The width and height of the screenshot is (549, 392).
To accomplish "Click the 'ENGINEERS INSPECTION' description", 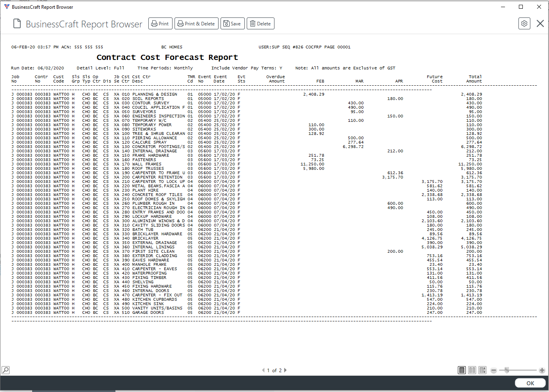I will tap(158, 116).
